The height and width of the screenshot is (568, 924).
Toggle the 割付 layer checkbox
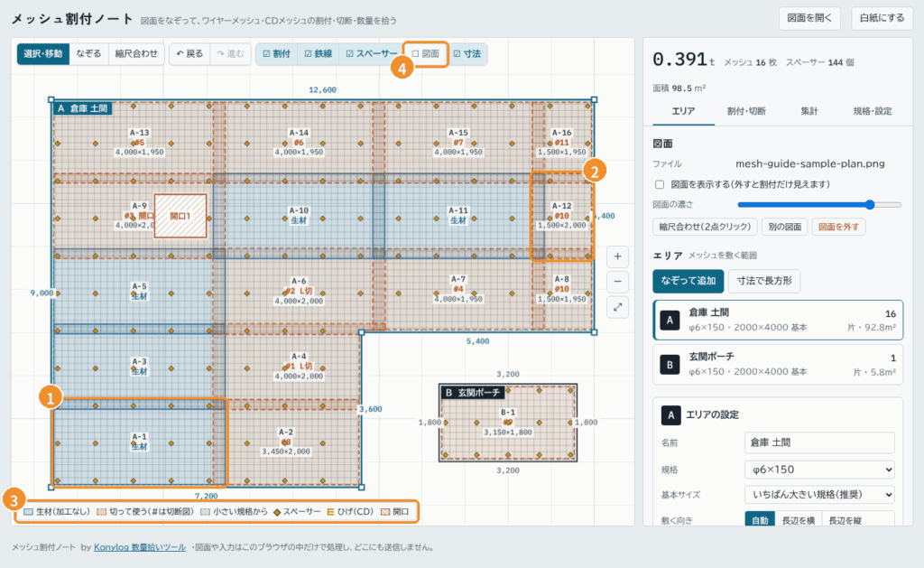(276, 53)
